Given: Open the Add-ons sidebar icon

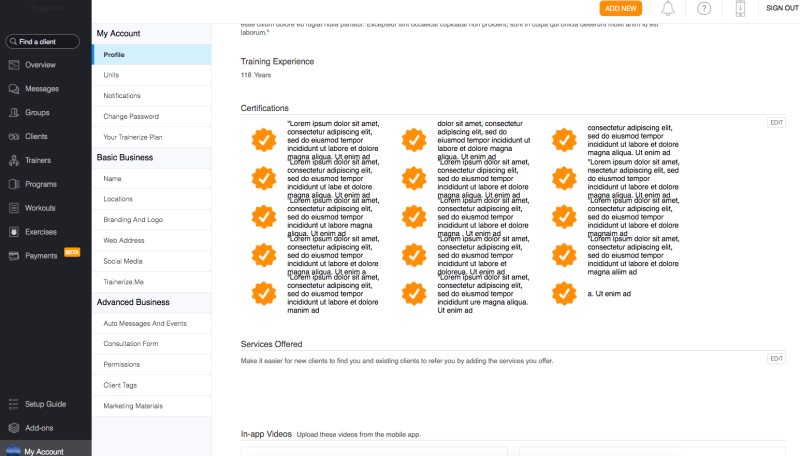Looking at the screenshot, I should coord(14,427).
